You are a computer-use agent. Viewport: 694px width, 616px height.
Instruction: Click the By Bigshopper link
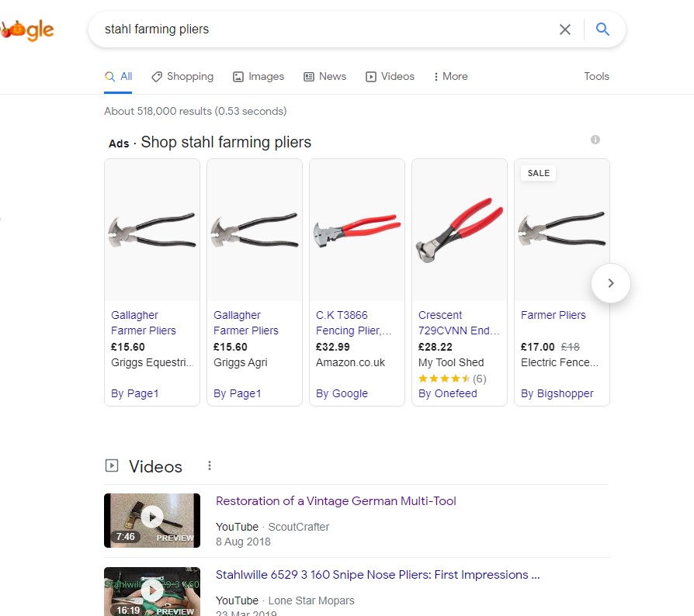tap(557, 393)
